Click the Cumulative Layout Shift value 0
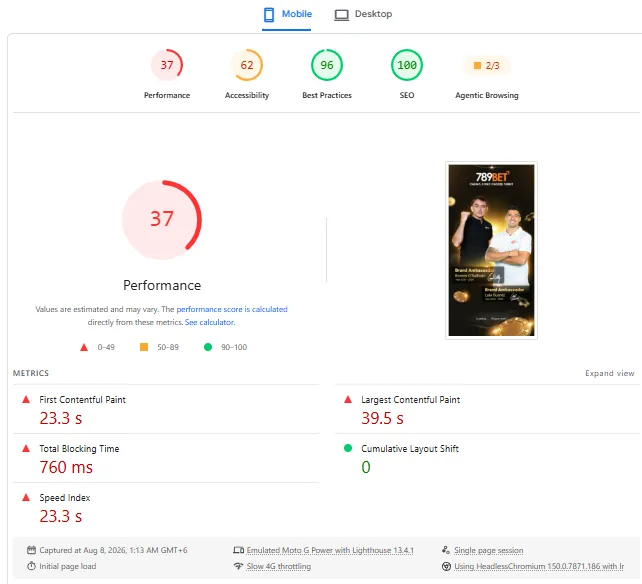The width and height of the screenshot is (642, 584). coord(366,467)
